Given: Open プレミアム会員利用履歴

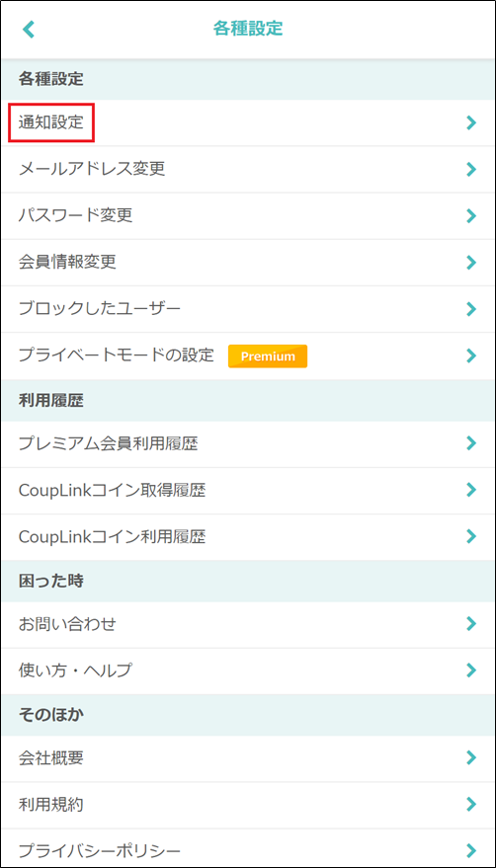Looking at the screenshot, I should pos(248,443).
